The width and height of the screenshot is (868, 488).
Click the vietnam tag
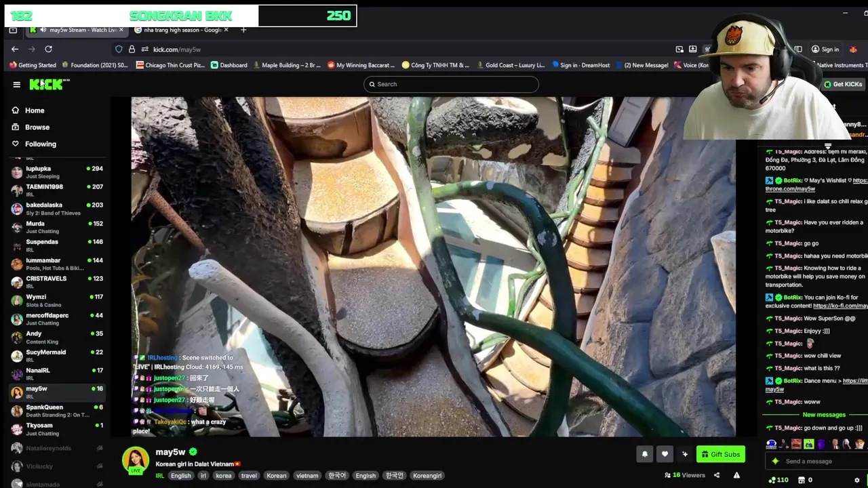point(307,476)
